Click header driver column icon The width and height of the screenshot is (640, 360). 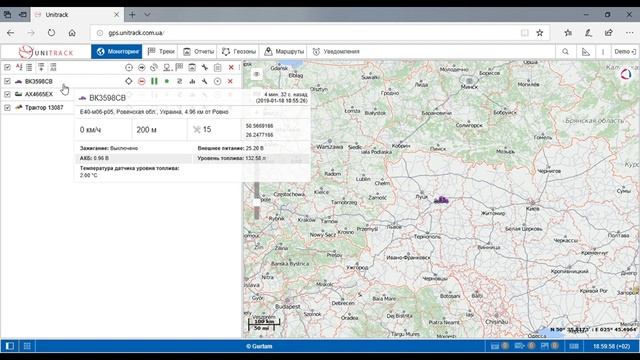pos(167,67)
